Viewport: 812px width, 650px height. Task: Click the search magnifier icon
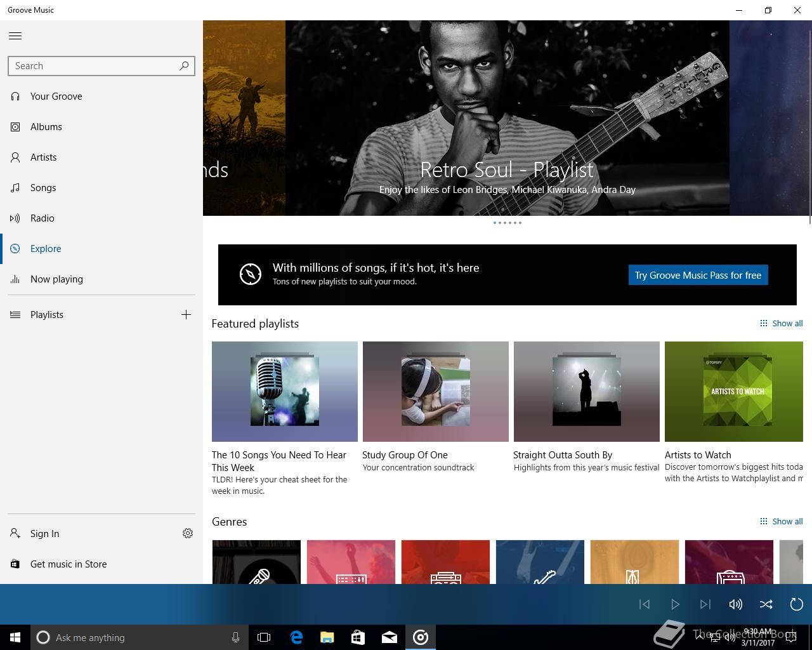pos(184,65)
